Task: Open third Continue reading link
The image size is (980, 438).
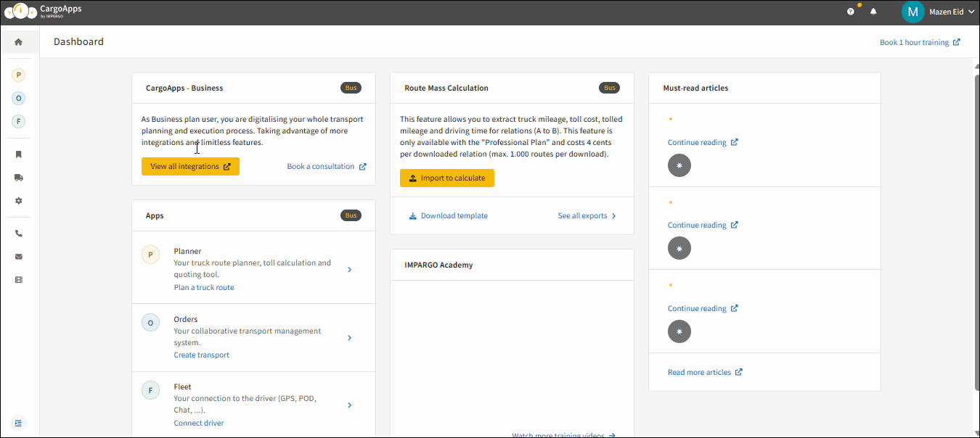Action: pyautogui.click(x=703, y=308)
